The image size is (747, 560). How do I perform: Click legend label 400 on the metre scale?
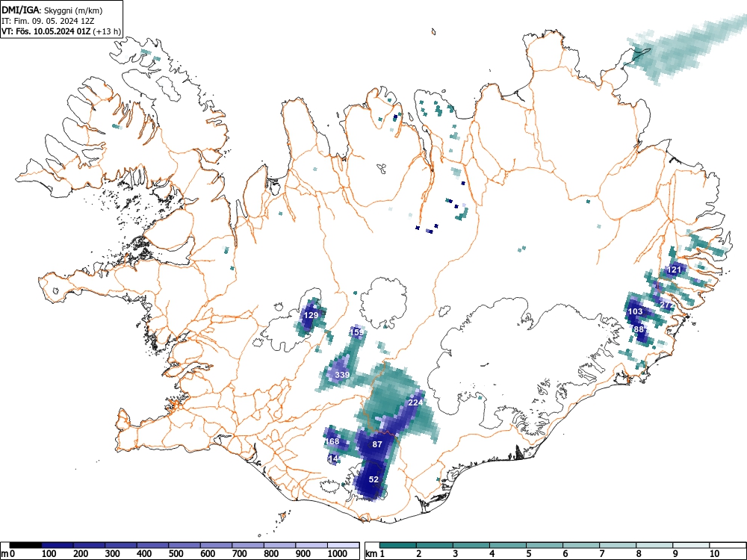(144, 554)
